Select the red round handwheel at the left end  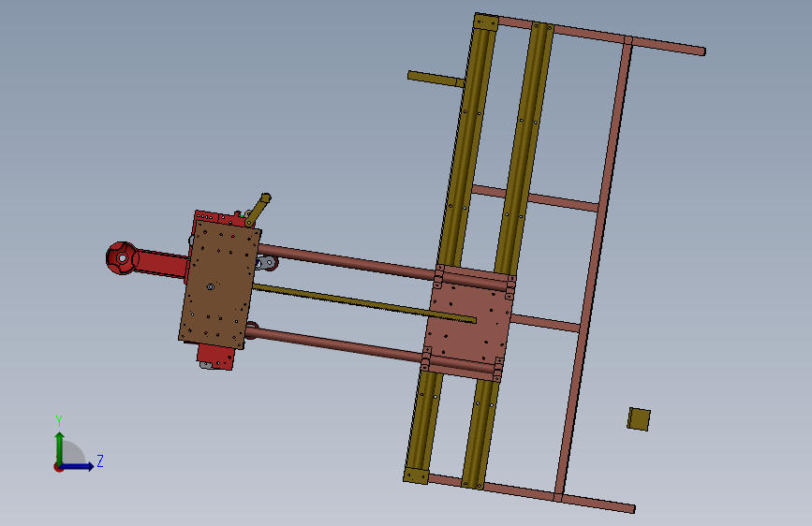tap(122, 257)
